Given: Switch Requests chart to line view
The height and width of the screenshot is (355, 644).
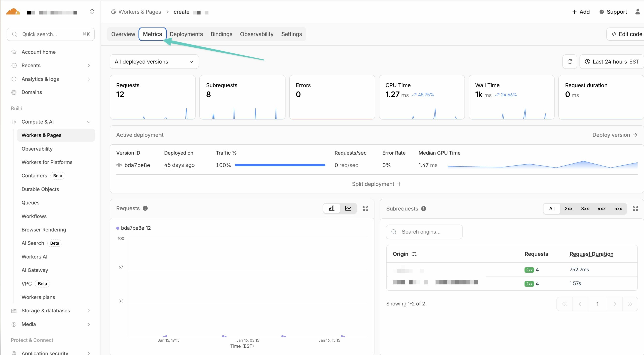Looking at the screenshot, I should click(x=348, y=208).
